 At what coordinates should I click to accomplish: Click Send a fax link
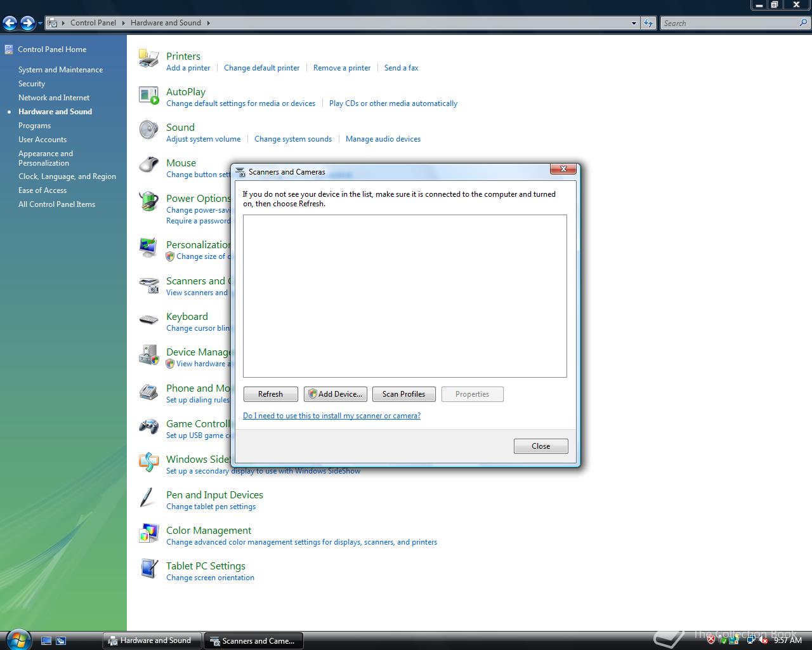[x=401, y=68]
